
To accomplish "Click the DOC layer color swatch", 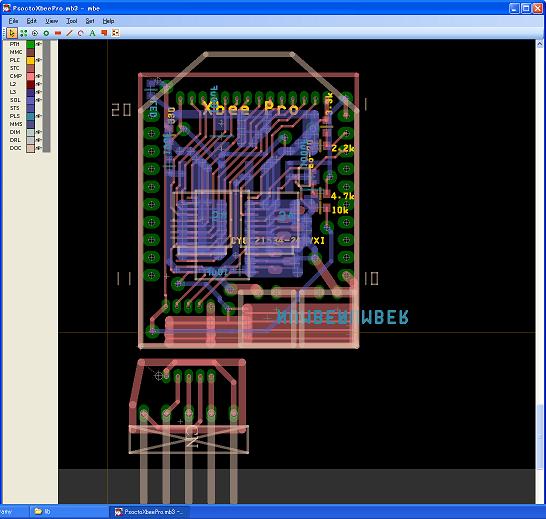I will click(x=31, y=148).
